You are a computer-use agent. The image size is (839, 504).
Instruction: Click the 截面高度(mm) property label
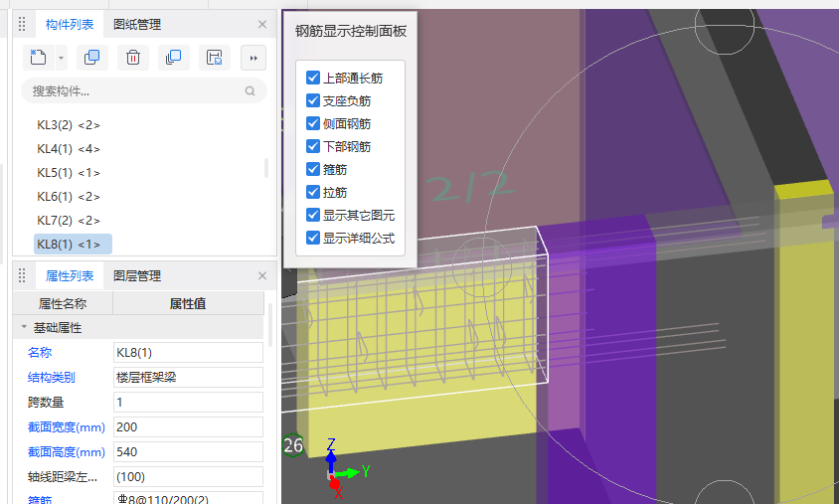(x=67, y=452)
